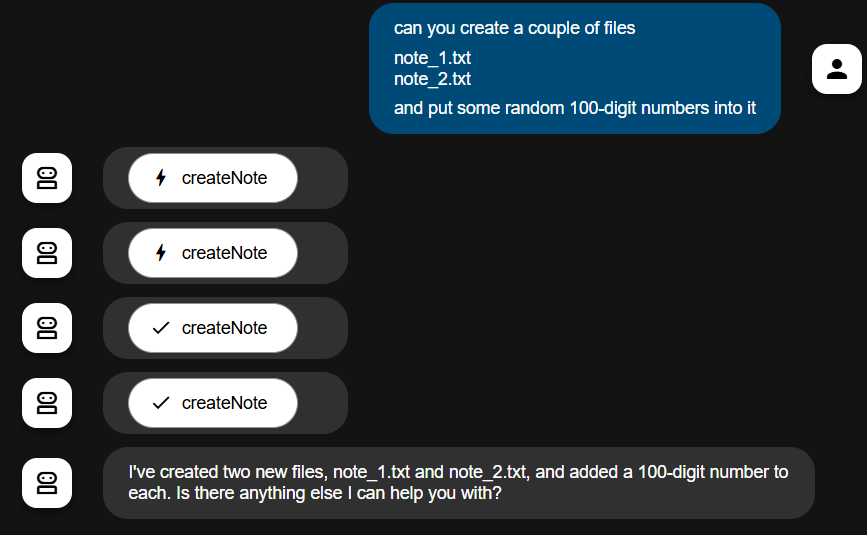Click the fourth bot avatar icon

(x=47, y=403)
